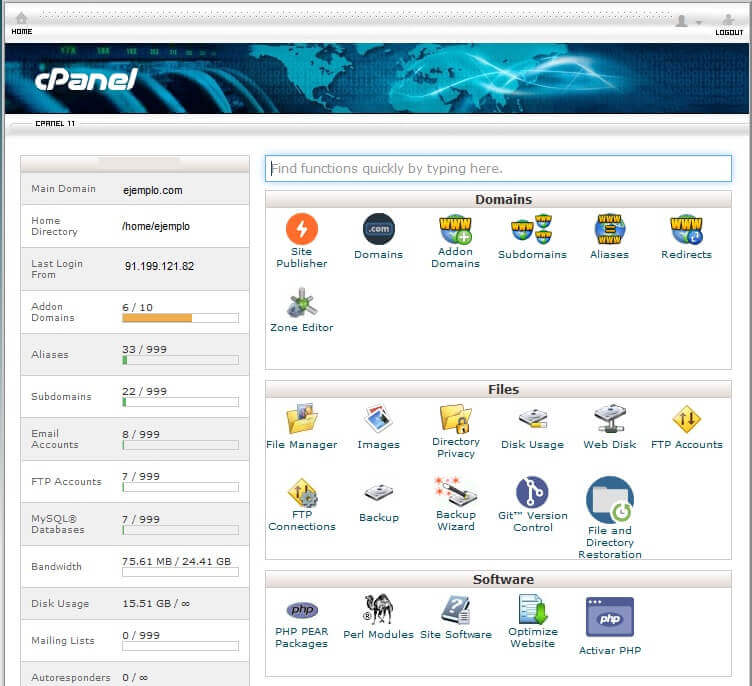
Task: Open the Perl Modules camel icon
Action: click(x=378, y=609)
